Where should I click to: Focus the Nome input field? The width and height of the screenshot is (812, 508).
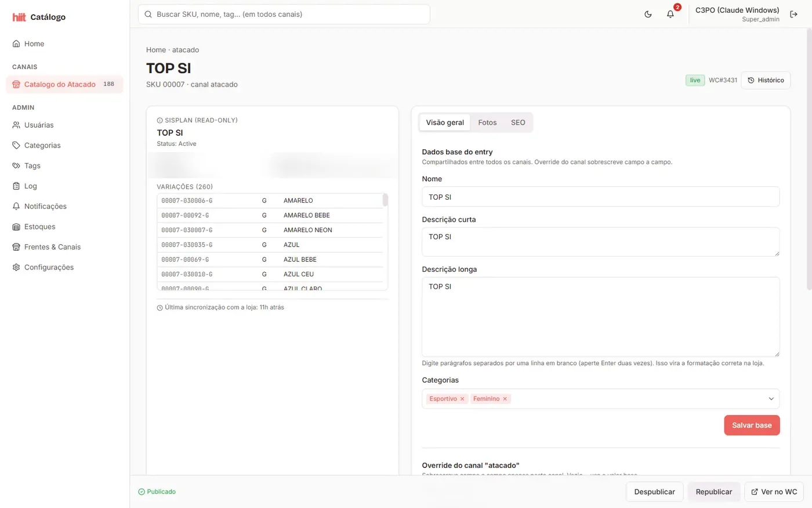point(601,197)
